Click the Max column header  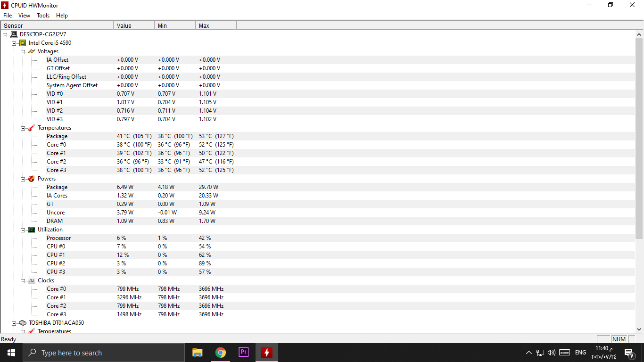coord(216,25)
